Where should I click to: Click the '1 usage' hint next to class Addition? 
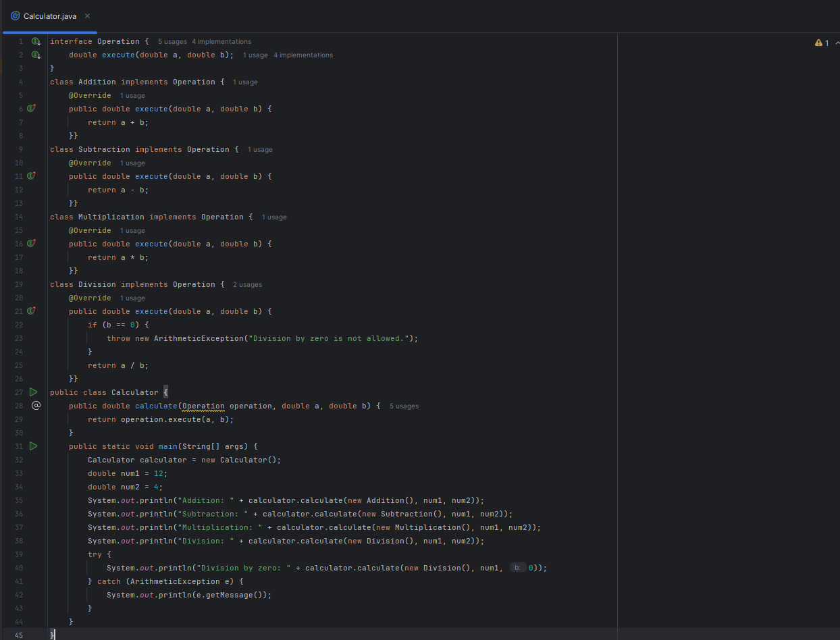click(245, 82)
